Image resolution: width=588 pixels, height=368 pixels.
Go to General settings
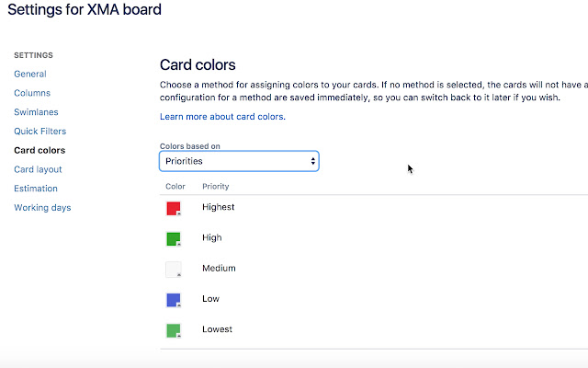(30, 74)
